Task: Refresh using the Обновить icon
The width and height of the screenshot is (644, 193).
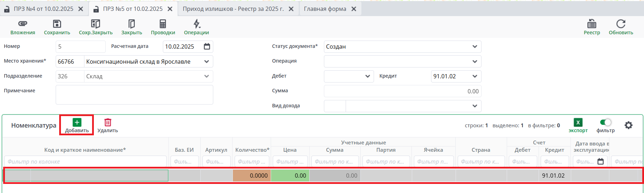Action: [621, 24]
